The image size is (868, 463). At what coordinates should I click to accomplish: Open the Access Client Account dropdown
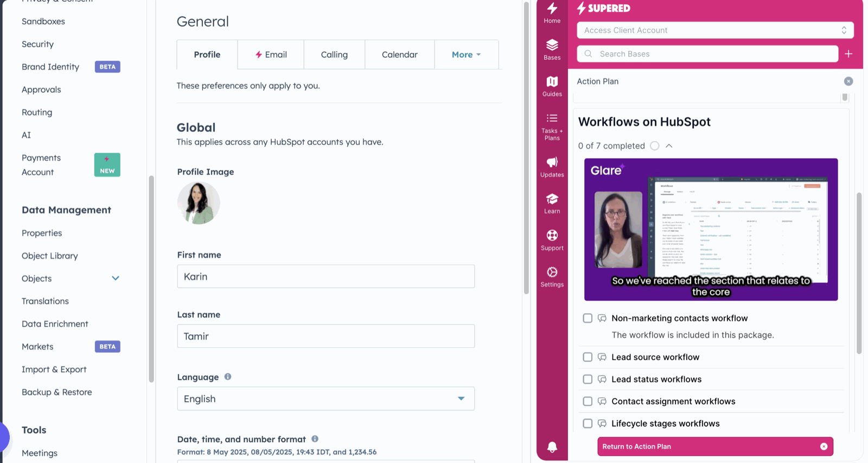(715, 30)
